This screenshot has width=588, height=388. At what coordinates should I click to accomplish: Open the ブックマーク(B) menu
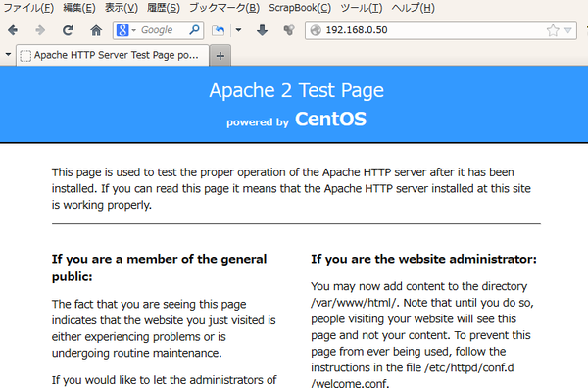224,8
